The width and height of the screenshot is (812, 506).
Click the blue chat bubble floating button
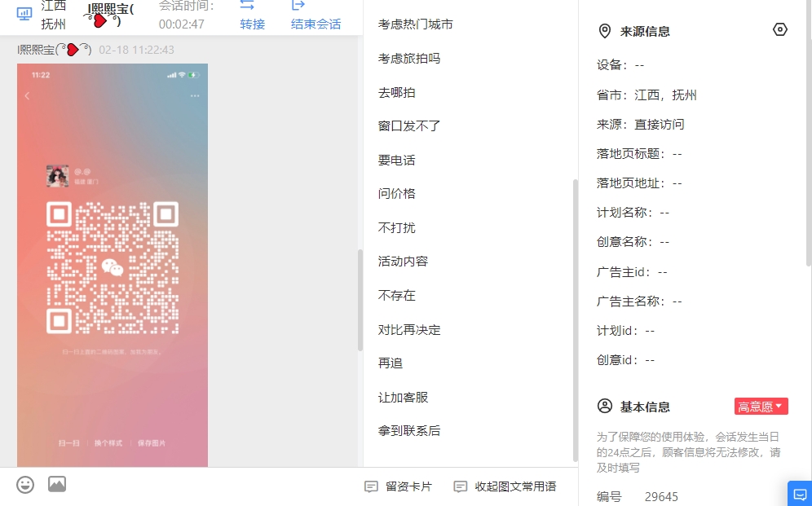800,494
